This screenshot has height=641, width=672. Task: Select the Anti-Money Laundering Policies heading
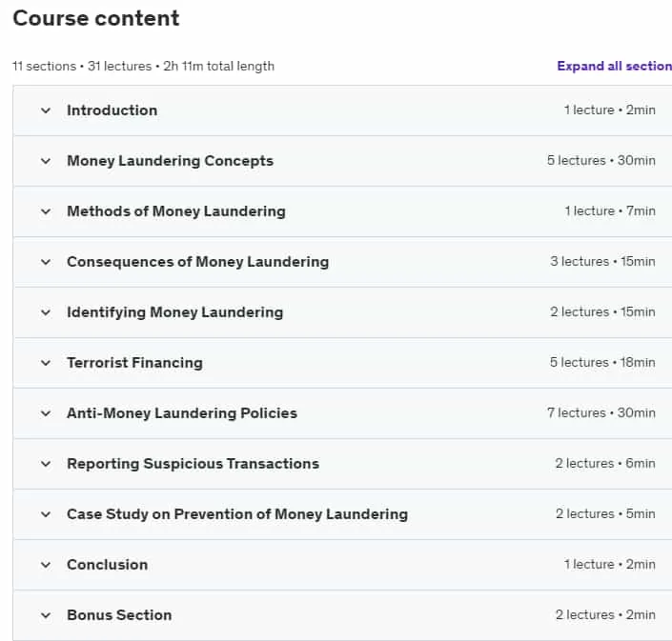(x=182, y=413)
